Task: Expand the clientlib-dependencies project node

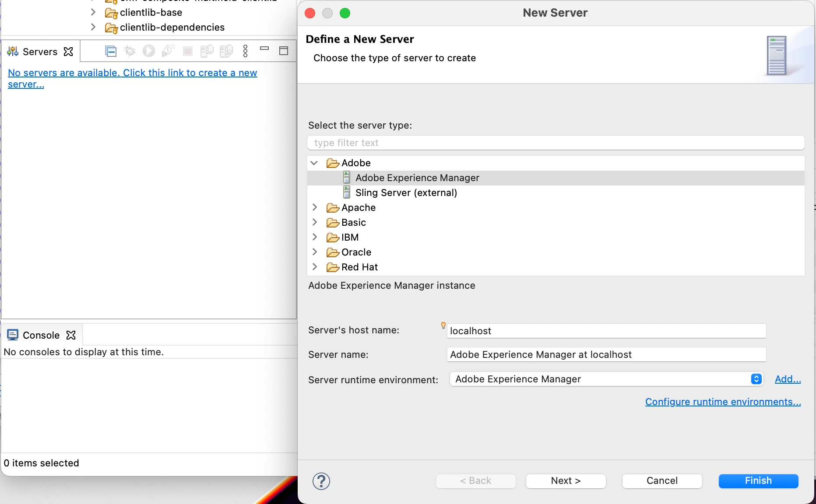Action: [93, 27]
